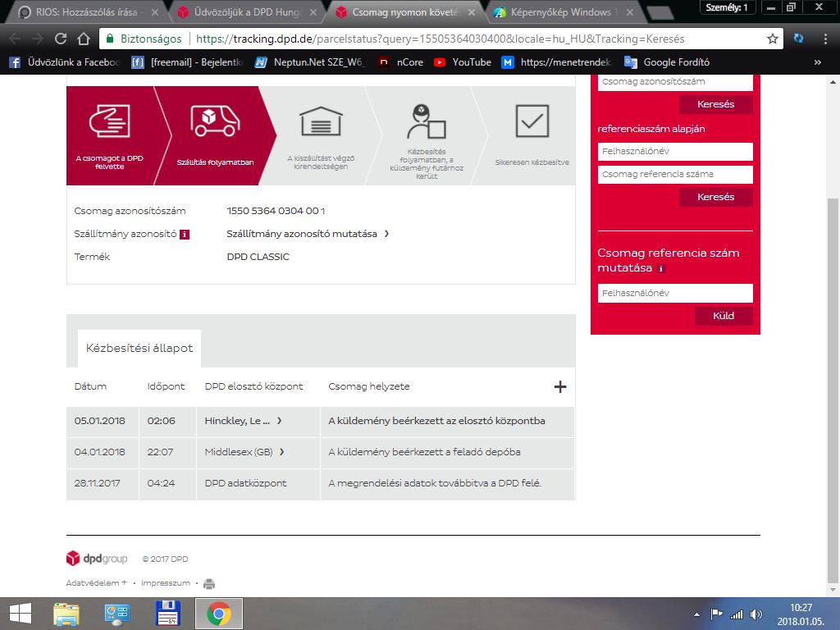Click the info icon next to Szállítmány azonosító
The height and width of the screenshot is (630, 840).
(185, 234)
